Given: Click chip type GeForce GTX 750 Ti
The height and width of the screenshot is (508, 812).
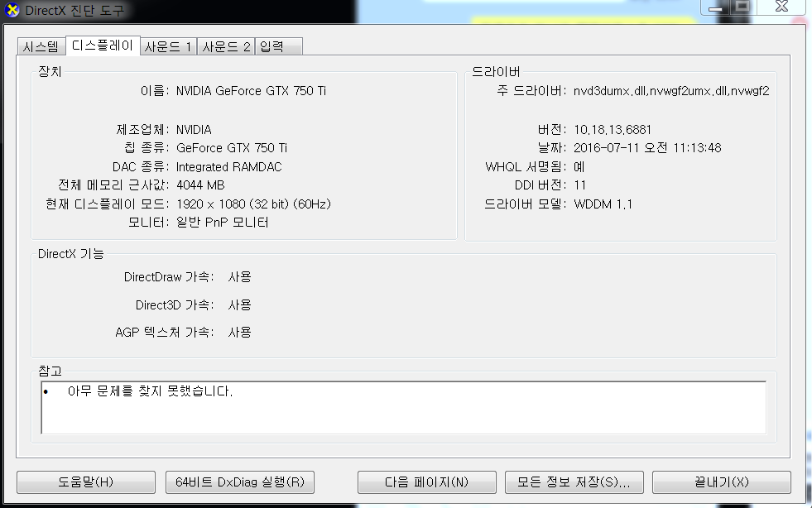Looking at the screenshot, I should coord(232,148).
